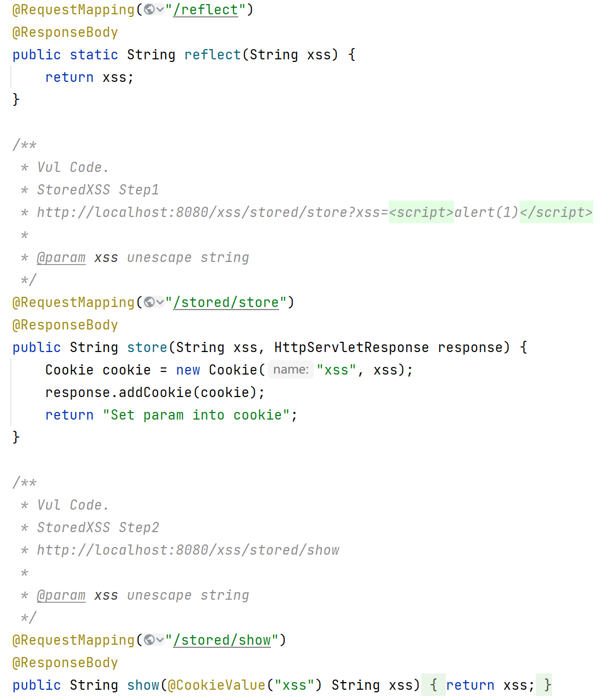611x700 pixels.
Task: Open the dropdown arrow before "/stored/store" URL
Action: pos(160,302)
